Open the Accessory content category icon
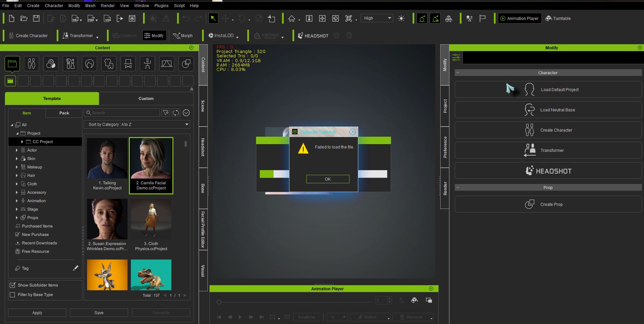The image size is (644, 324). tap(128, 64)
